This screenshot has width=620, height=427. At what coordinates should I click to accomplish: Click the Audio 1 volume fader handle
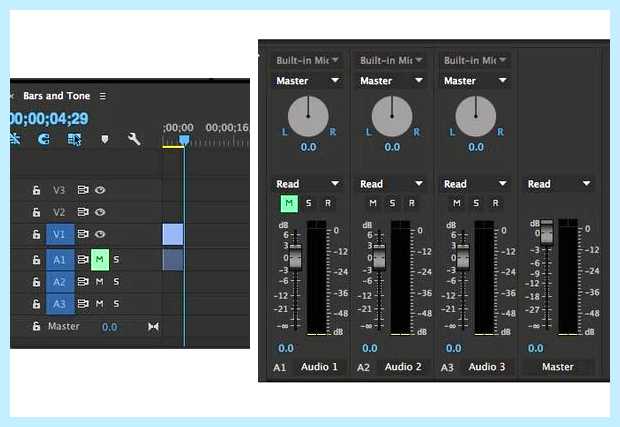click(x=295, y=258)
